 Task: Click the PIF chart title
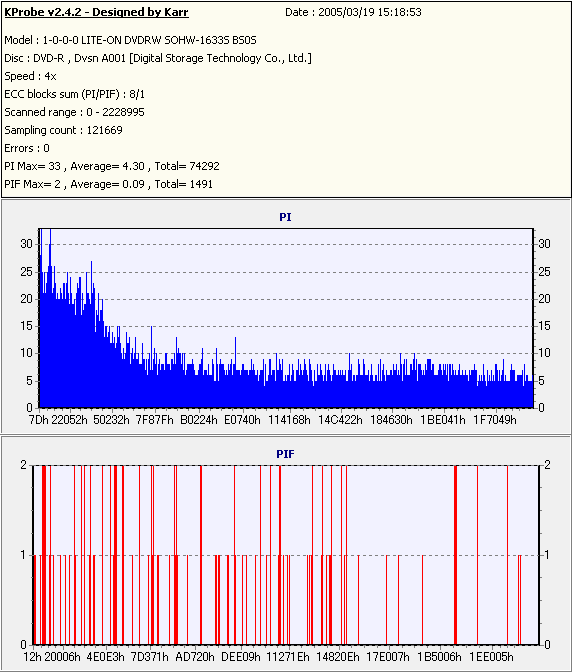285,454
